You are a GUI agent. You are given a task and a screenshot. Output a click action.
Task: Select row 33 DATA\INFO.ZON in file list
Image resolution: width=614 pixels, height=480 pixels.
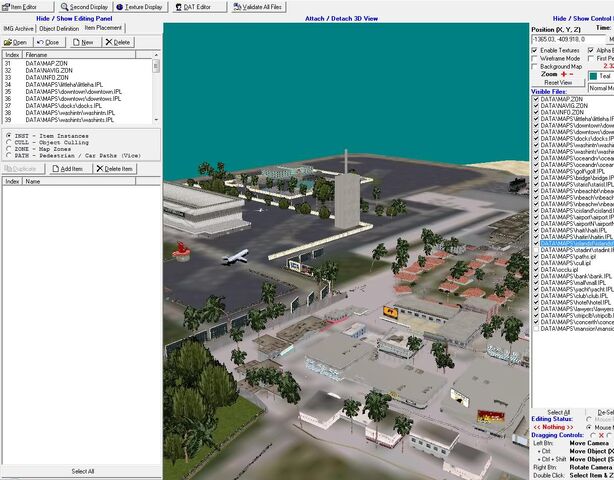click(x=78, y=78)
